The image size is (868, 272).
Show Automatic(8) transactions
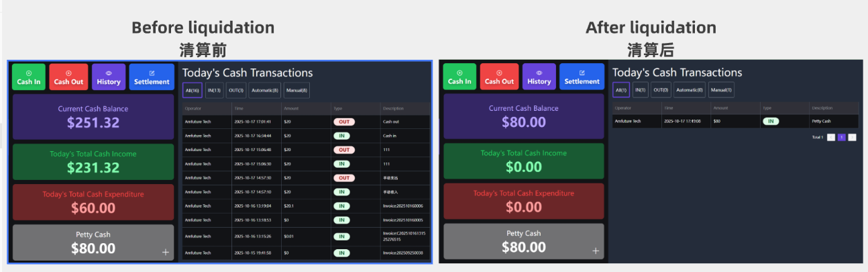[265, 90]
